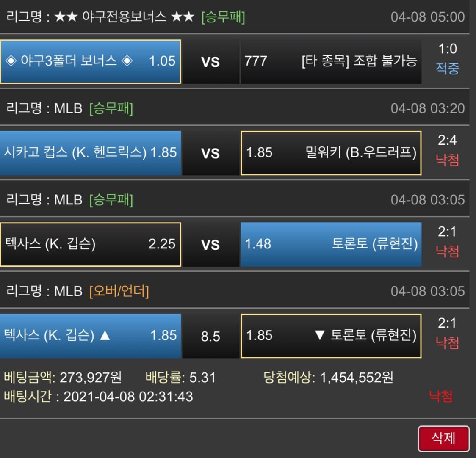
Task: Select 토론토 (류현진) 1.48 win cell
Action: click(331, 244)
